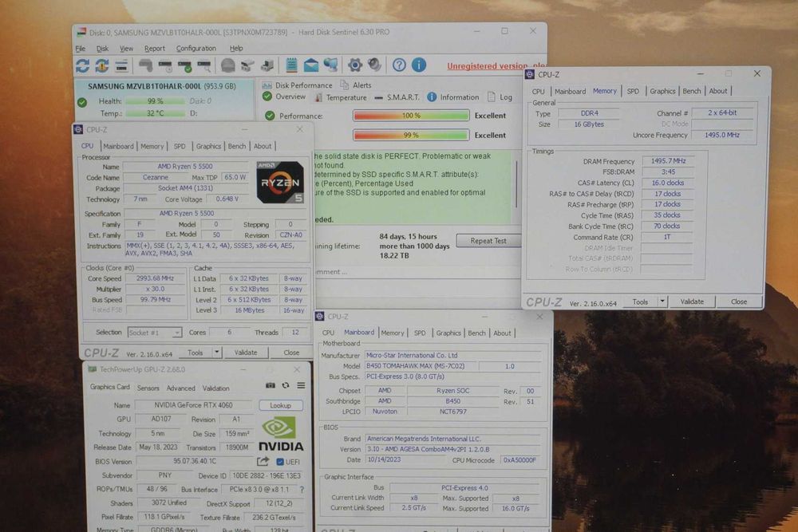Click the Unregistered version link
Viewport: 798px width, 532px height.
[496, 65]
